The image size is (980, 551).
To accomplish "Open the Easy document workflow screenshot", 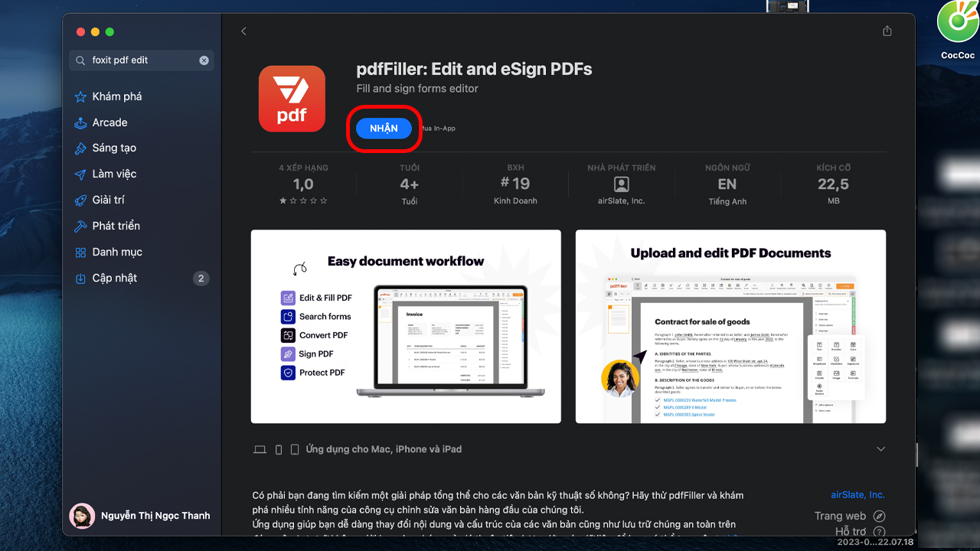I will (x=406, y=327).
